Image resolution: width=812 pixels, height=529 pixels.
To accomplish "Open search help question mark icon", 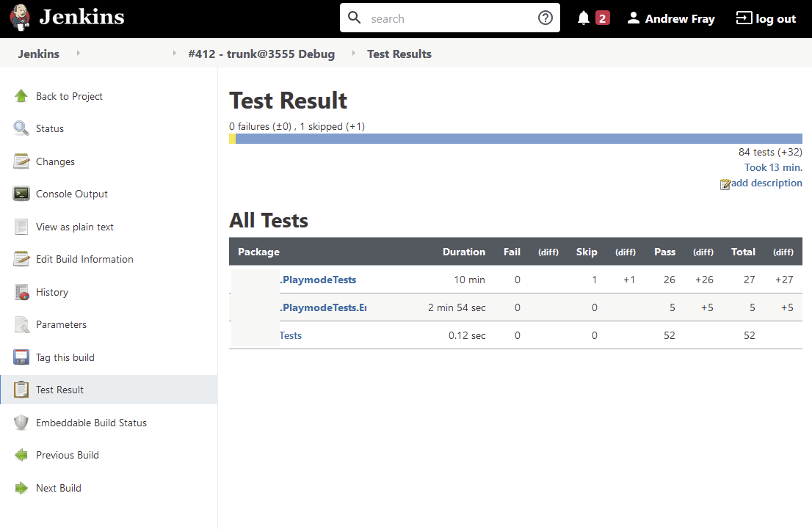I will (545, 18).
